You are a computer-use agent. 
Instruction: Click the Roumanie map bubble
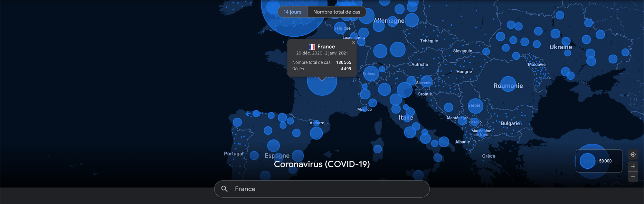[x=508, y=84]
